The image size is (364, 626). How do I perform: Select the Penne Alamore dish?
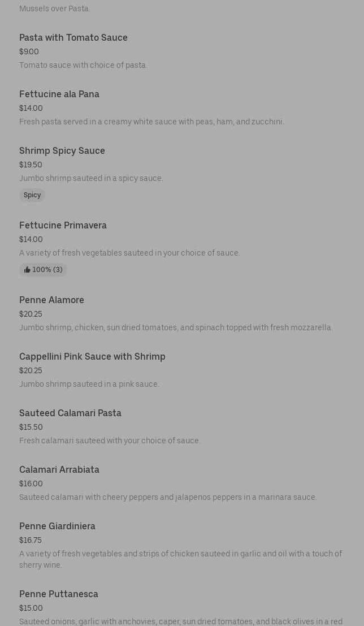pyautogui.click(x=51, y=300)
